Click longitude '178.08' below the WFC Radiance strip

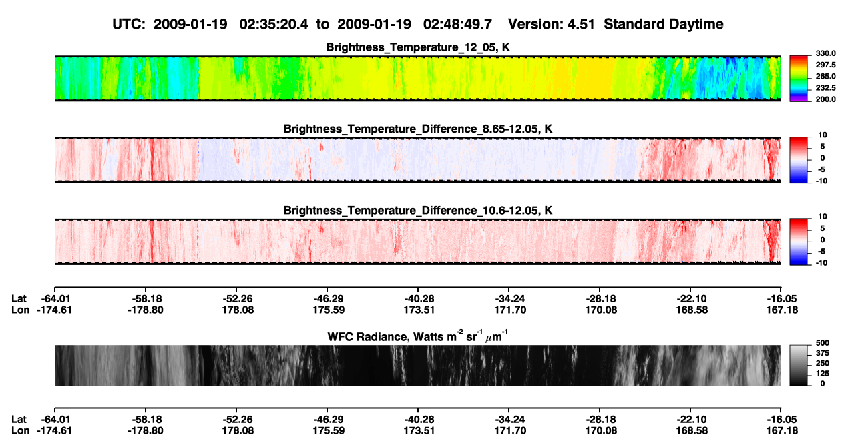(237, 430)
